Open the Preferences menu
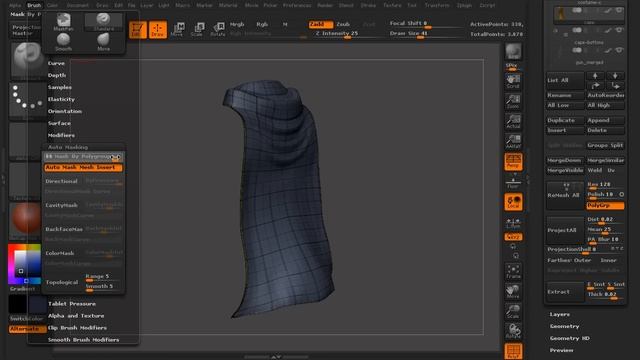The image size is (640, 360). [x=297, y=5]
